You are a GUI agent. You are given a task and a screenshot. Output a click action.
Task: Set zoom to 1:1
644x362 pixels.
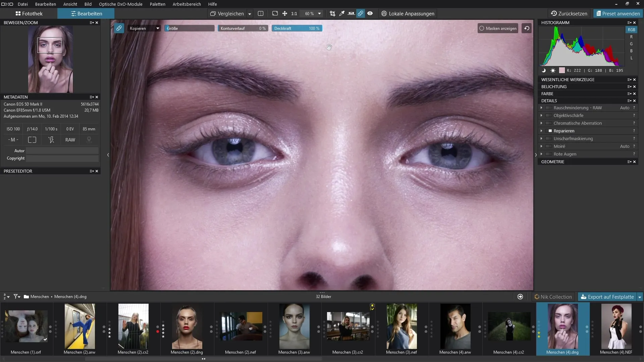(294, 13)
